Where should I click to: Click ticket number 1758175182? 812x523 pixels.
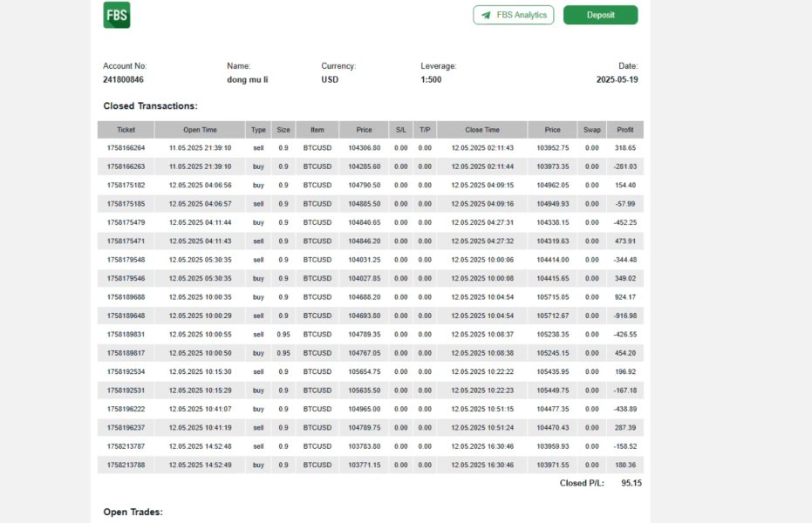pos(126,185)
